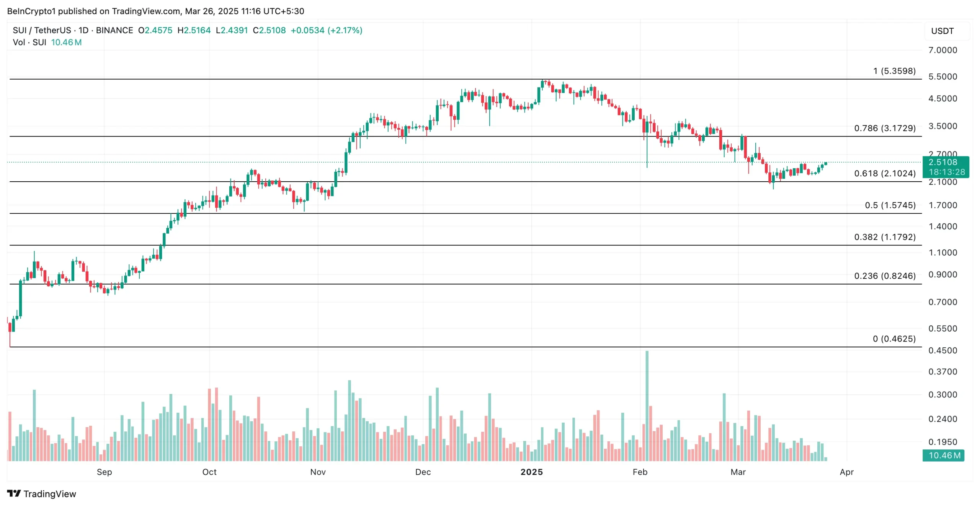Image resolution: width=980 pixels, height=506 pixels.
Task: Select the 0 (0.4625) Fibonacci base label
Action: click(x=893, y=338)
